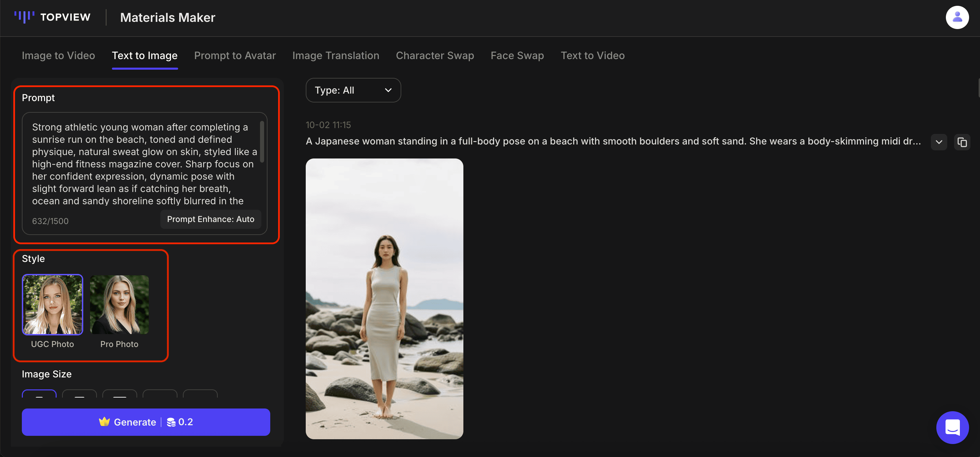
Task: Choose the Pro Photo style
Action: tap(119, 304)
